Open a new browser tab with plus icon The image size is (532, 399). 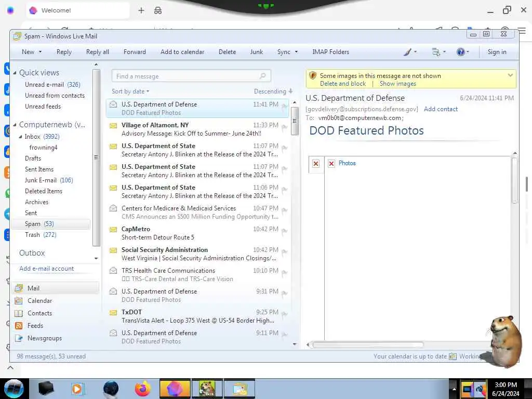click(x=141, y=10)
